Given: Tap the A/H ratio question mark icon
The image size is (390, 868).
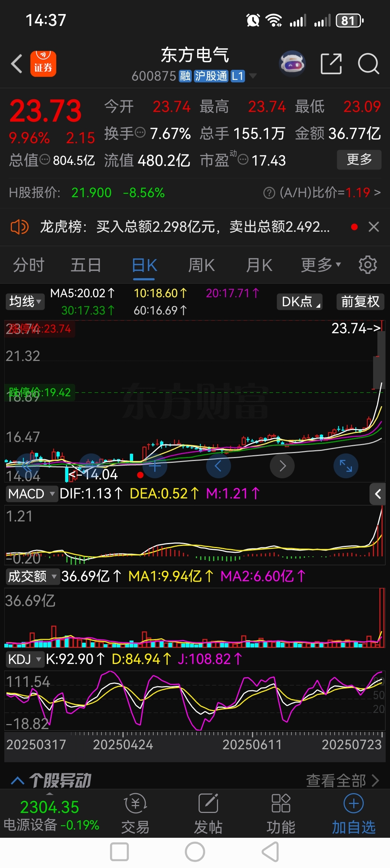Looking at the screenshot, I should 269,193.
